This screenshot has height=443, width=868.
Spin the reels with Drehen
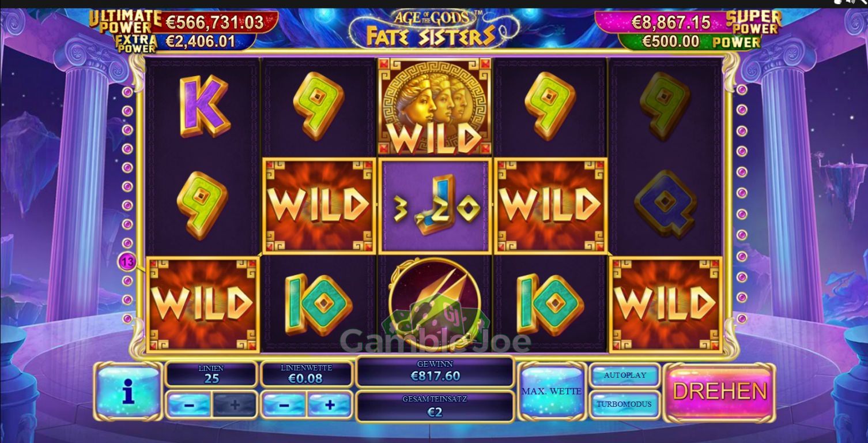tap(720, 392)
